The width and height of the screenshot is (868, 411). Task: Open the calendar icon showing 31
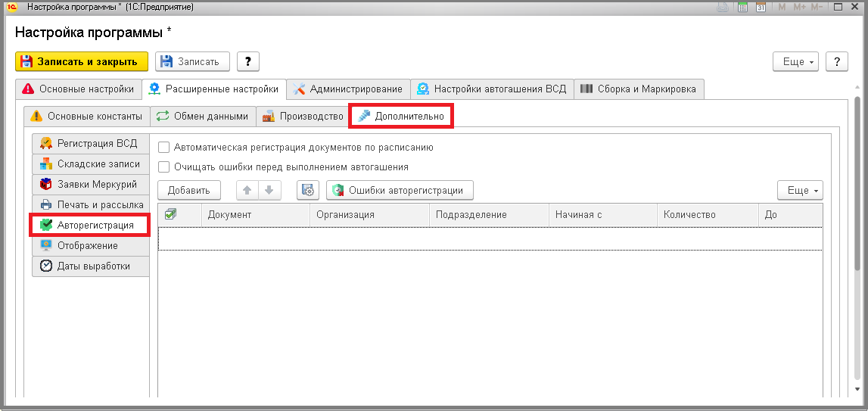pos(761,8)
